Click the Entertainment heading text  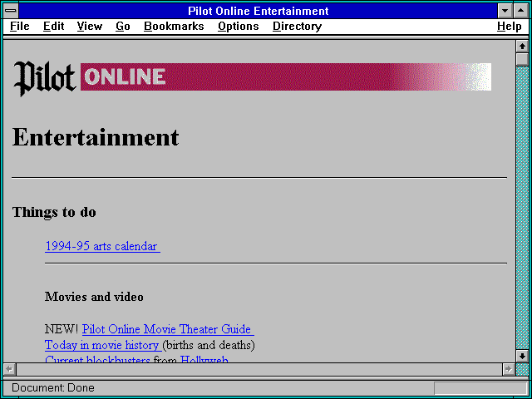click(96, 137)
